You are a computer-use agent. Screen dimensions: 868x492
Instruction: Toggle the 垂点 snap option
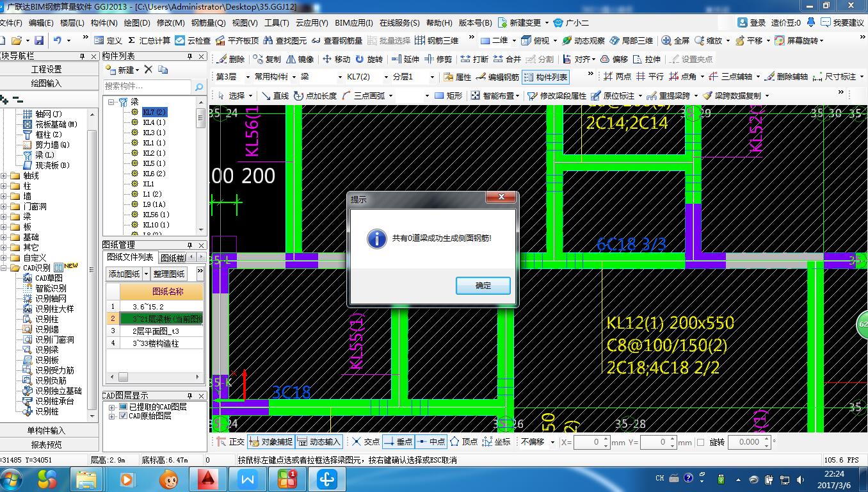(398, 442)
